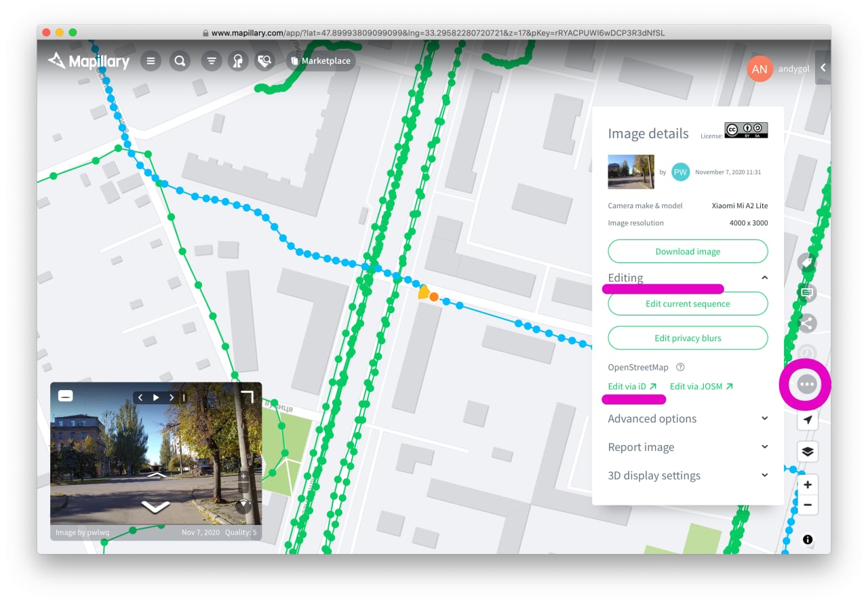Play the image sequence

pyautogui.click(x=156, y=397)
